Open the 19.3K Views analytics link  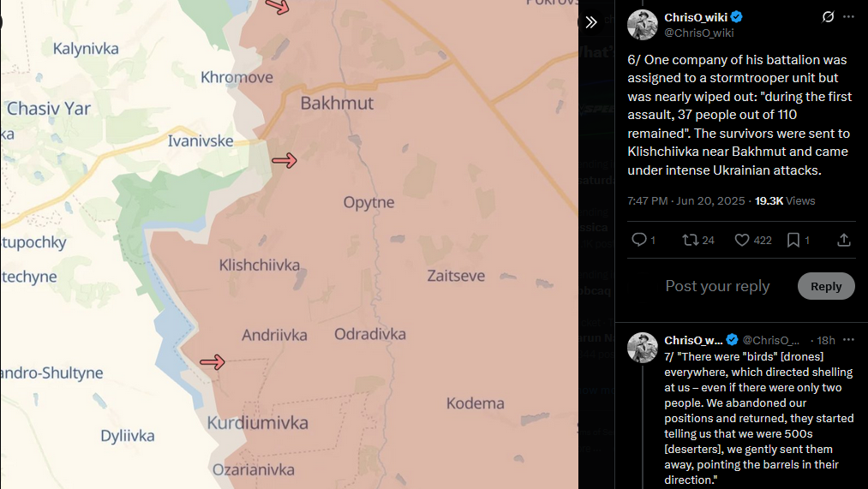point(785,200)
